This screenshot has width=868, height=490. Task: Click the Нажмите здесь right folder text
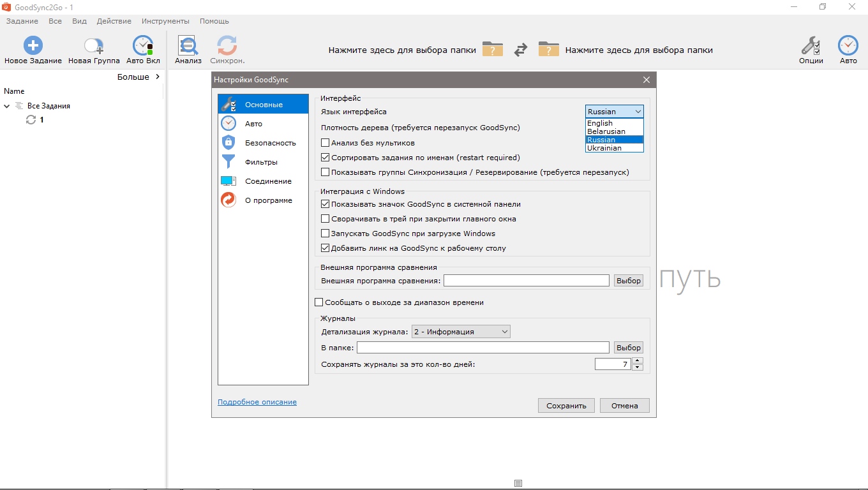639,50
